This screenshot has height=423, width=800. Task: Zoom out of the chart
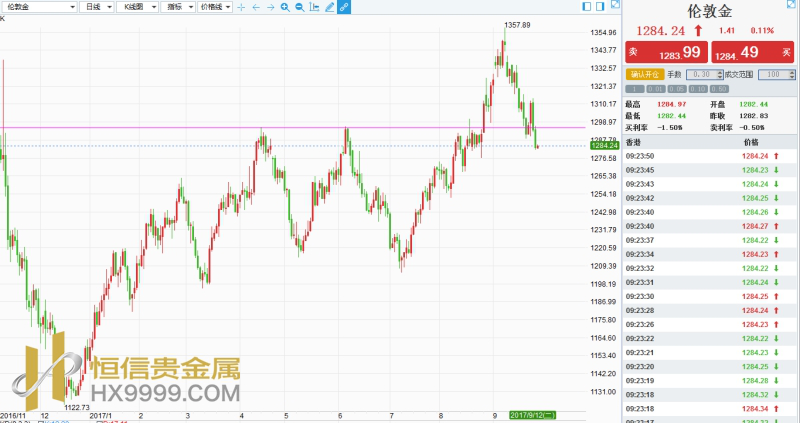[300, 7]
